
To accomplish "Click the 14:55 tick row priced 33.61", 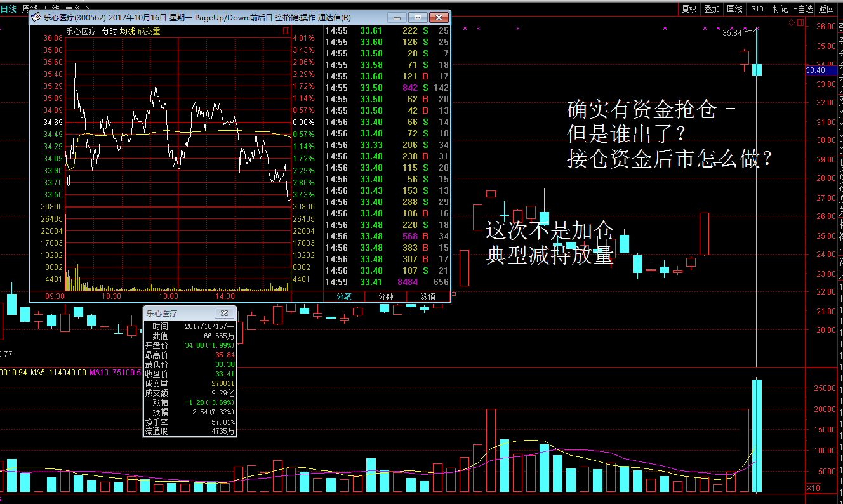I will pyautogui.click(x=387, y=30).
